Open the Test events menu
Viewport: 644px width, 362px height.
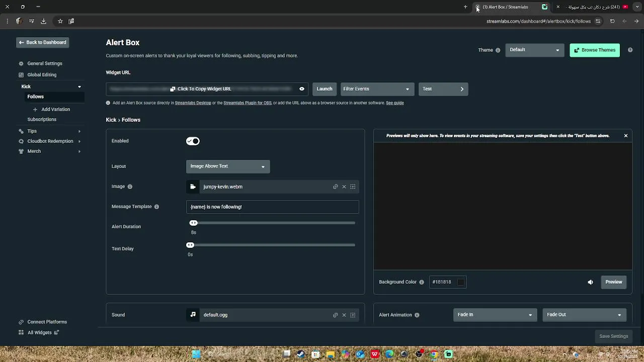point(443,89)
